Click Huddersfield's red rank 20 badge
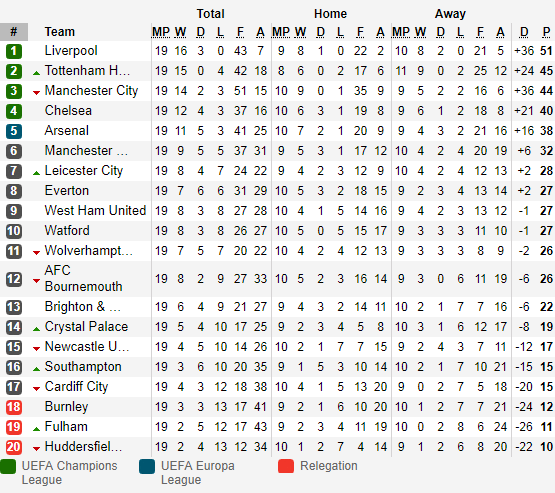Screen dimensions: 555x493 point(14,447)
